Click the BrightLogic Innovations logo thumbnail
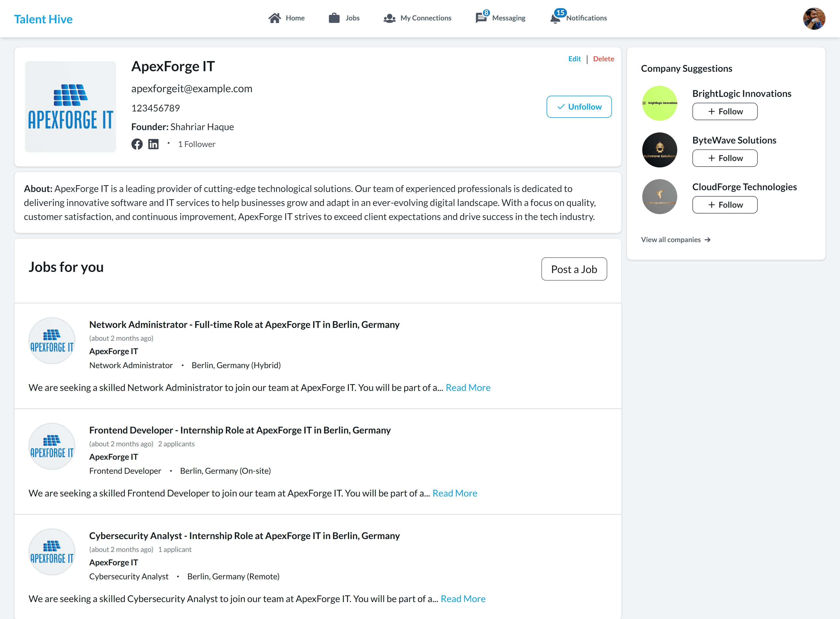The height and width of the screenshot is (619, 840). click(x=659, y=103)
